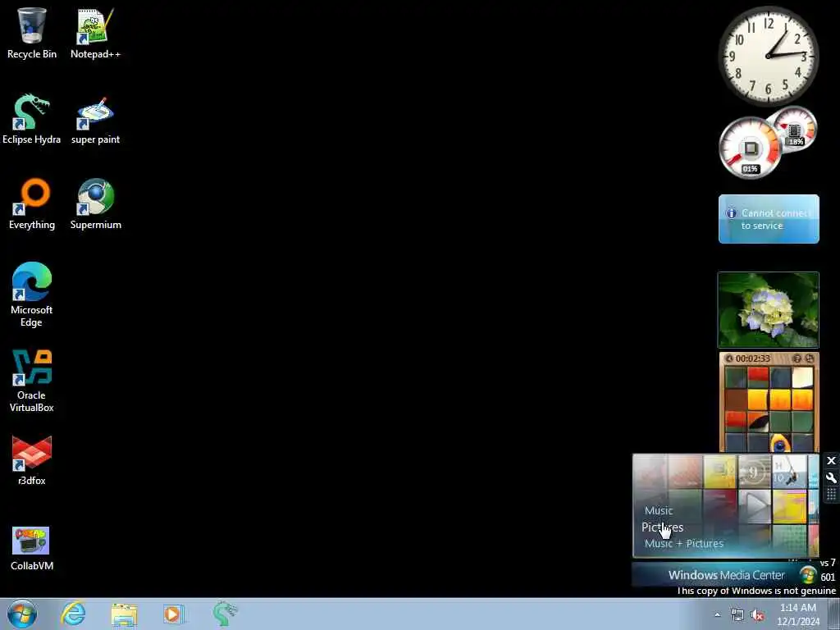Viewport: 840px width, 630px height.
Task: Click the Oracle VirtualBox shortcut
Action: pyautogui.click(x=32, y=381)
